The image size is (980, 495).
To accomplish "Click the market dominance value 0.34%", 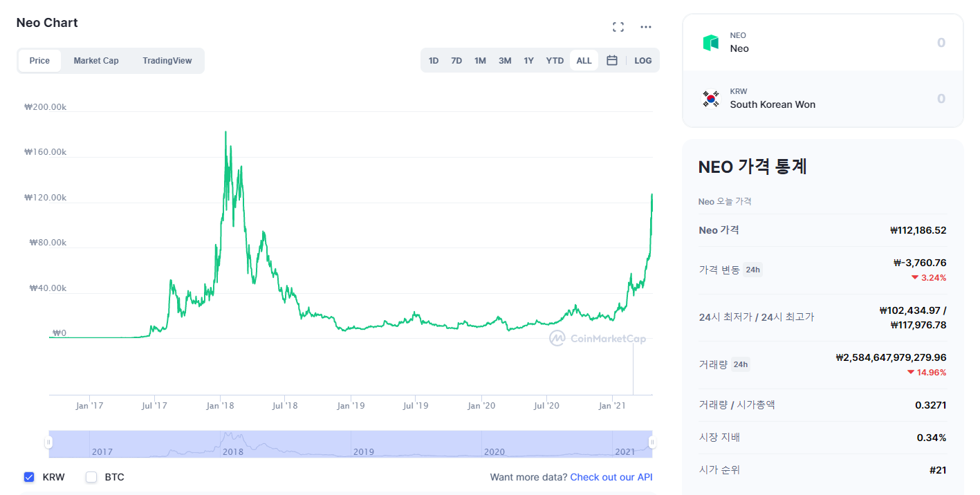I will click(x=932, y=438).
